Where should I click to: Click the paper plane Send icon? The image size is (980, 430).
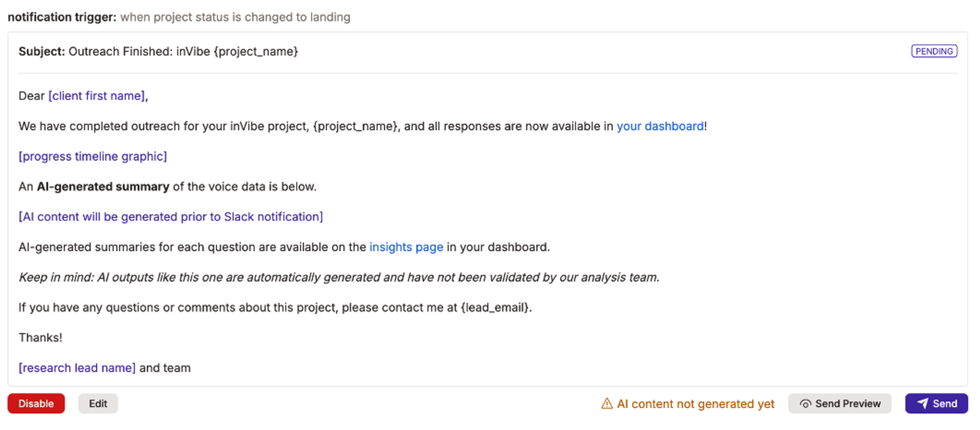coord(923,403)
